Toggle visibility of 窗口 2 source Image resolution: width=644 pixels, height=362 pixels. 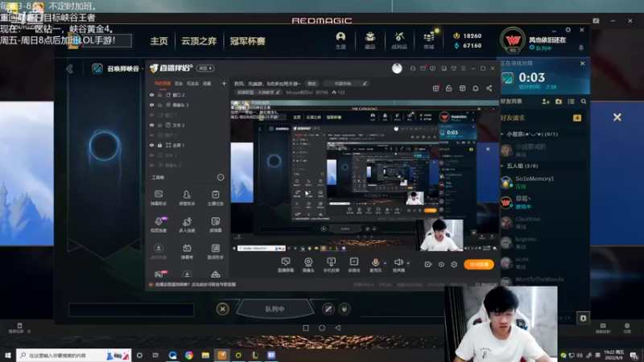[x=152, y=95]
